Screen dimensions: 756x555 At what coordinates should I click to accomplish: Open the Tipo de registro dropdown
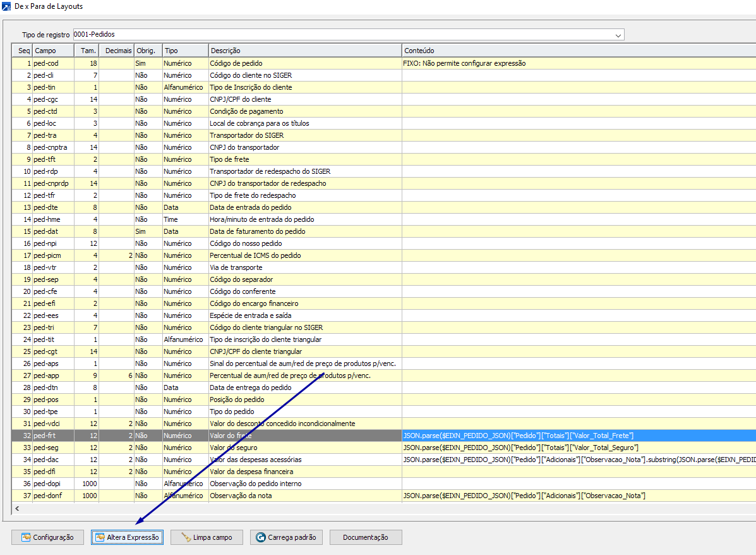pos(618,35)
